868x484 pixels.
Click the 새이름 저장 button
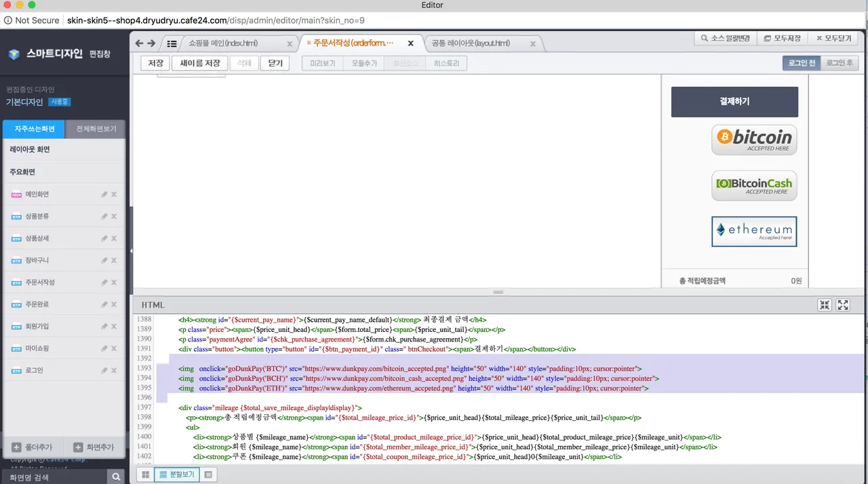199,63
